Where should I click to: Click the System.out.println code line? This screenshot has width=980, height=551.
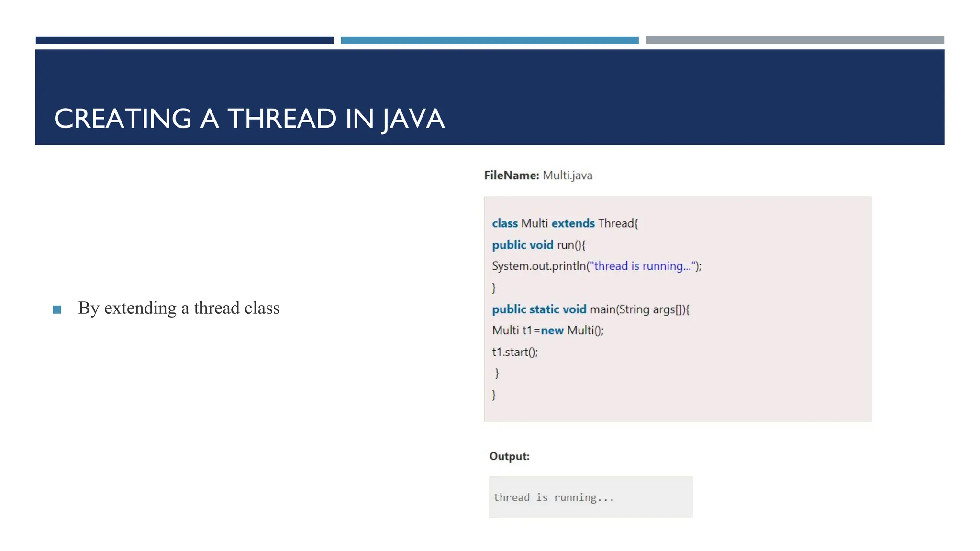[597, 266]
